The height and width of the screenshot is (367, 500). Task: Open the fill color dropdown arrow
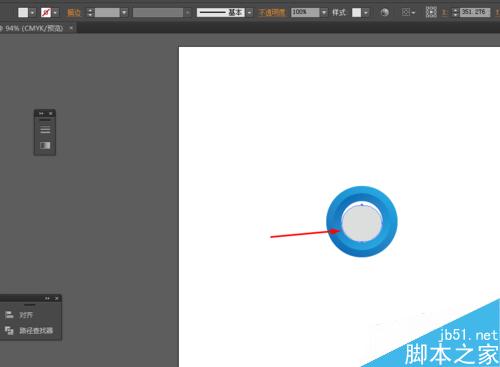click(x=32, y=13)
